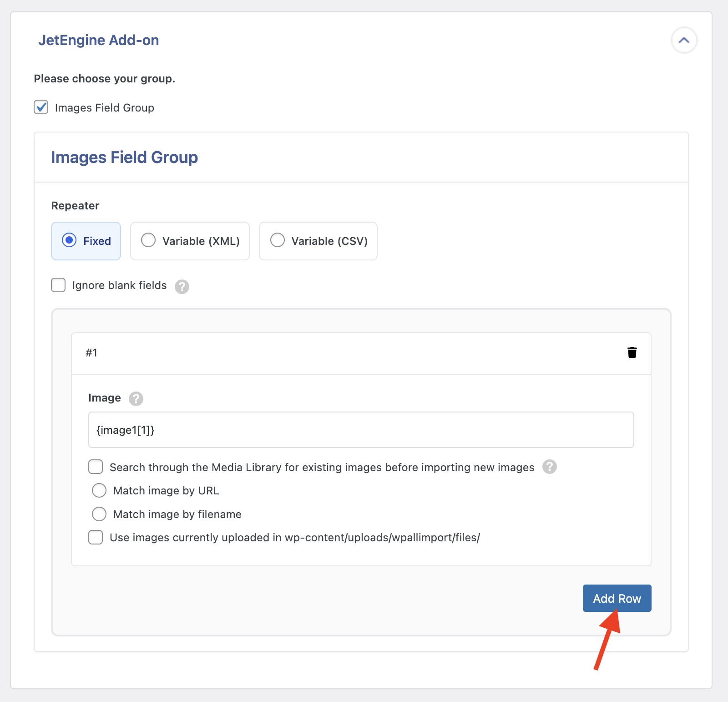Click the help icon next to the Image label
This screenshot has width=728, height=702.
(x=135, y=399)
